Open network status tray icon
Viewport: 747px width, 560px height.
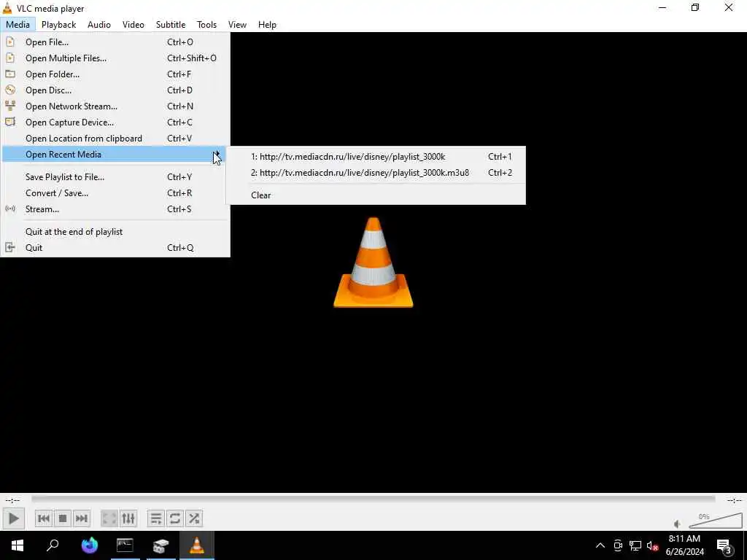pyautogui.click(x=635, y=545)
